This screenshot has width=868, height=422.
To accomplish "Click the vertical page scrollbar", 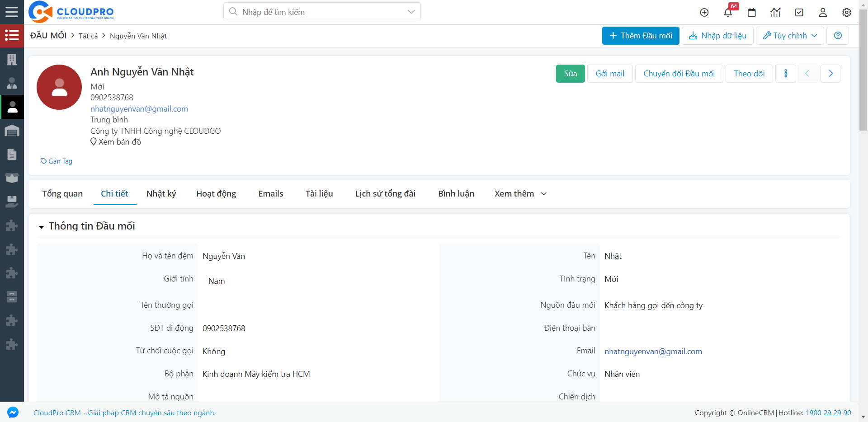I will 863,70.
